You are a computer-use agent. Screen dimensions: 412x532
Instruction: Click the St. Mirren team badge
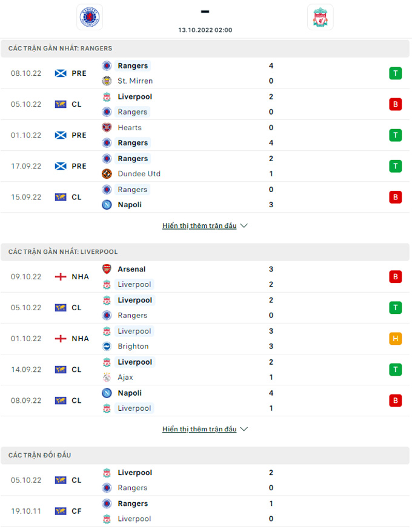click(x=107, y=81)
